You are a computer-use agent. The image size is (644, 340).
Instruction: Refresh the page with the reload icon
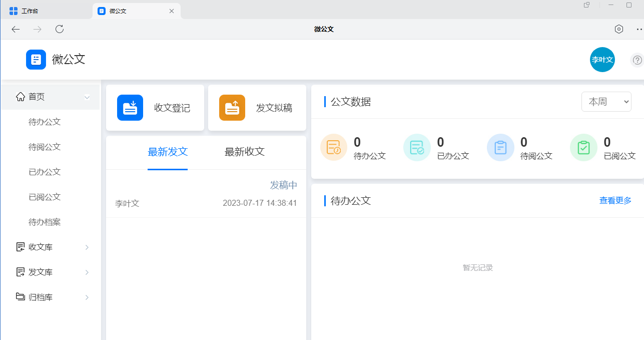59,29
